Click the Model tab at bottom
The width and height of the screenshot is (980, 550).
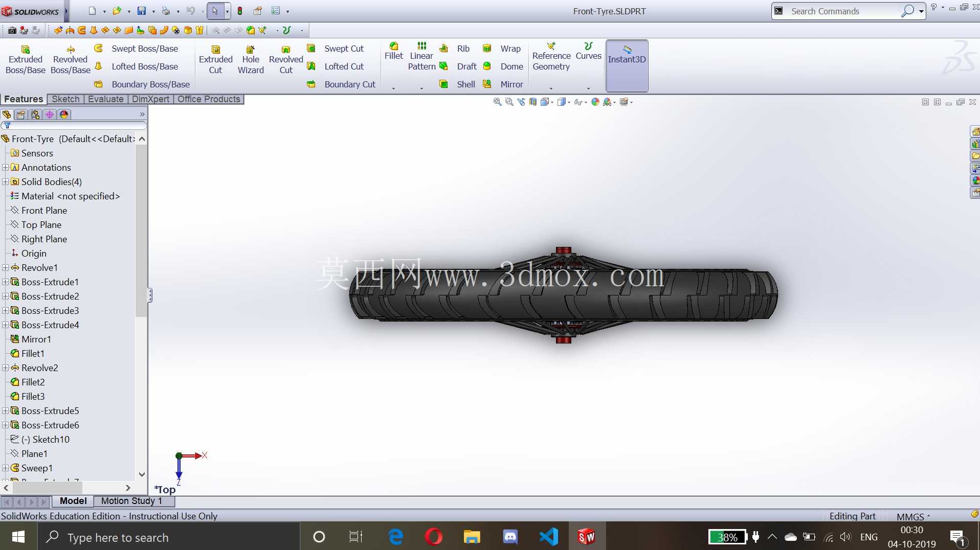tap(73, 501)
